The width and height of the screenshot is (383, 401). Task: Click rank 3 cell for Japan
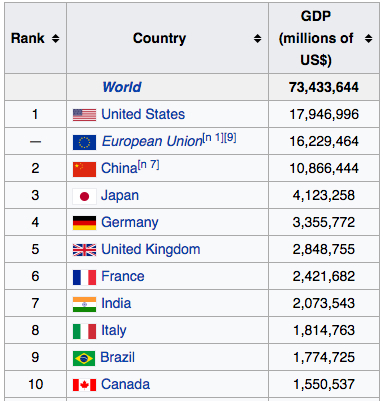pos(35,196)
